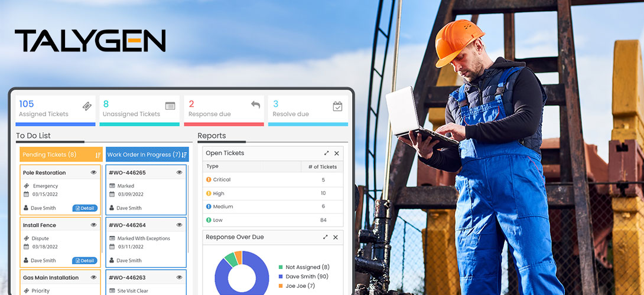Click the Gas Main Installation title

(51, 278)
